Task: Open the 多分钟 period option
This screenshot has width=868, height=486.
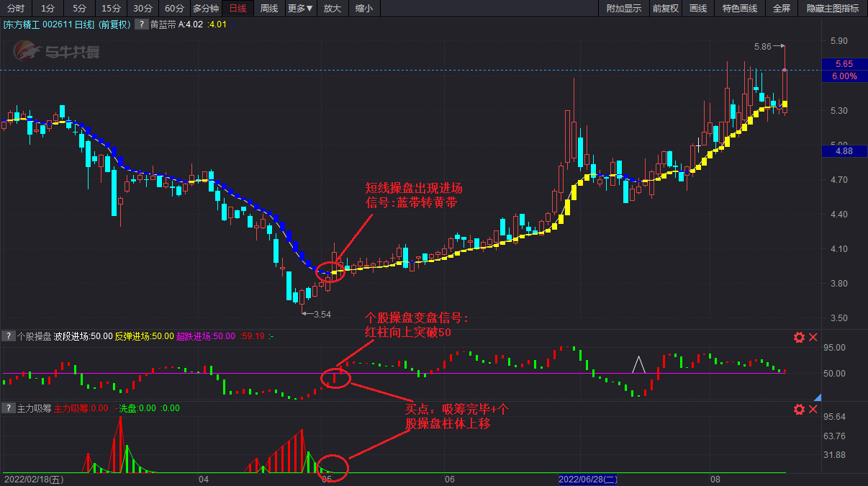Action: click(206, 9)
